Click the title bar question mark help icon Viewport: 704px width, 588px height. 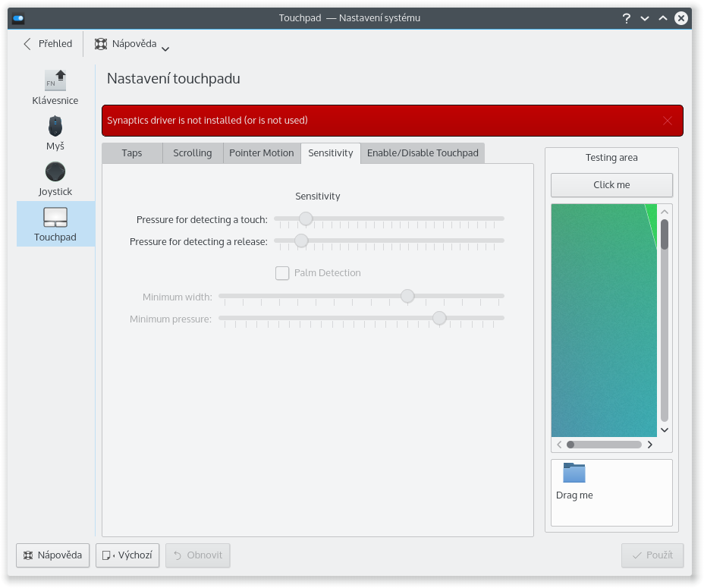[x=627, y=17]
